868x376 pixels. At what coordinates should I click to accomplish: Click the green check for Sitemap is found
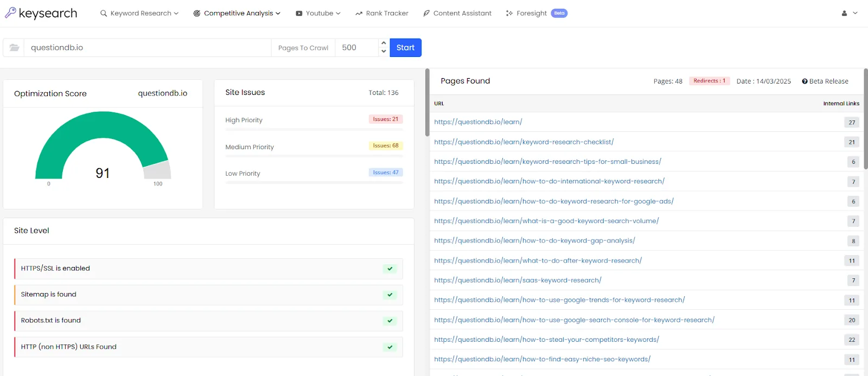[390, 295]
